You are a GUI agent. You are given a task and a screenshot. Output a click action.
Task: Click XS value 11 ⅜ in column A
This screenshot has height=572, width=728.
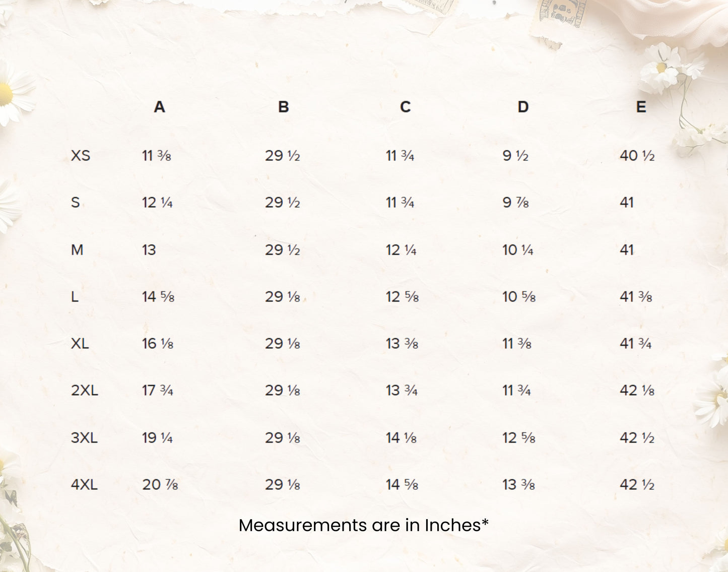click(156, 156)
